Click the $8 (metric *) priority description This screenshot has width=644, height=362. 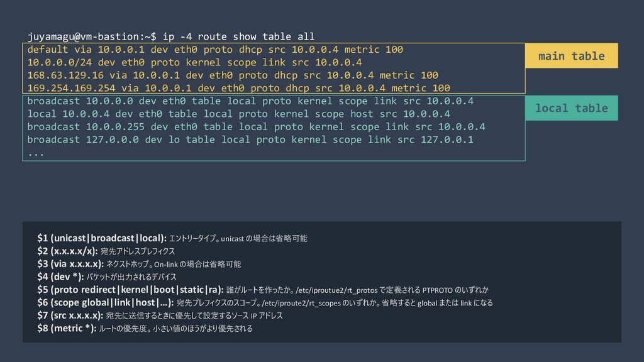(x=145, y=328)
